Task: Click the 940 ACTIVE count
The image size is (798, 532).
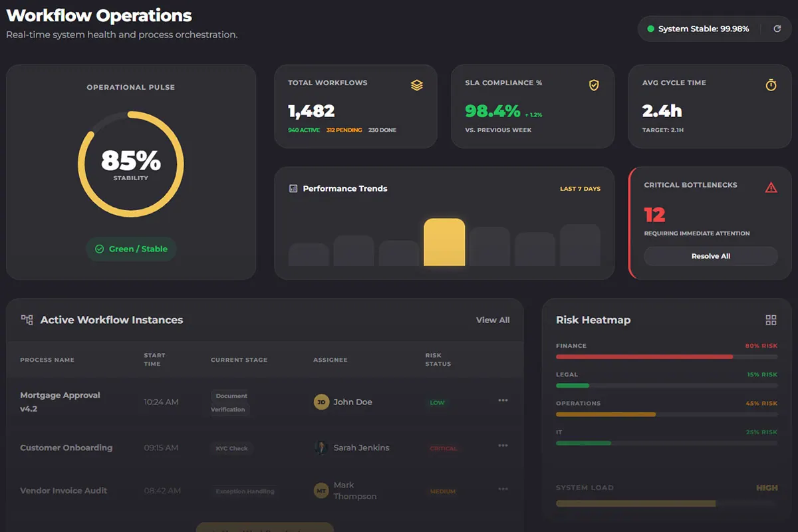Action: 304,130
